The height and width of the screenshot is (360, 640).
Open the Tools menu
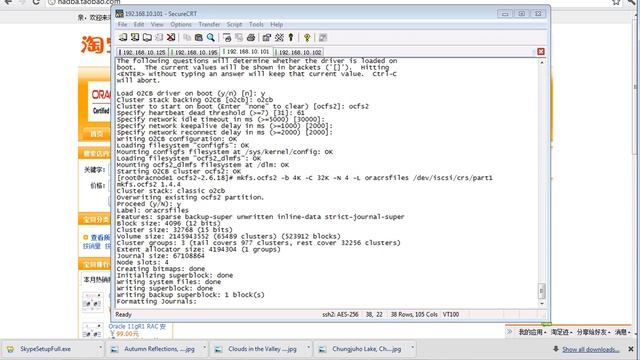[256, 24]
